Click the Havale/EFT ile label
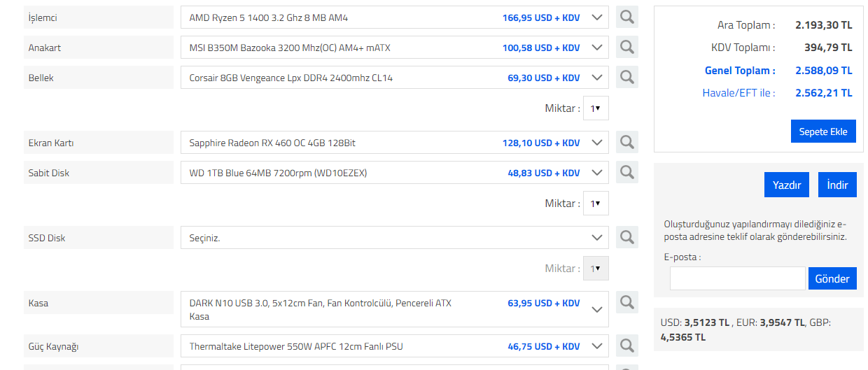Screen dimensions: 868x370 coord(738,92)
